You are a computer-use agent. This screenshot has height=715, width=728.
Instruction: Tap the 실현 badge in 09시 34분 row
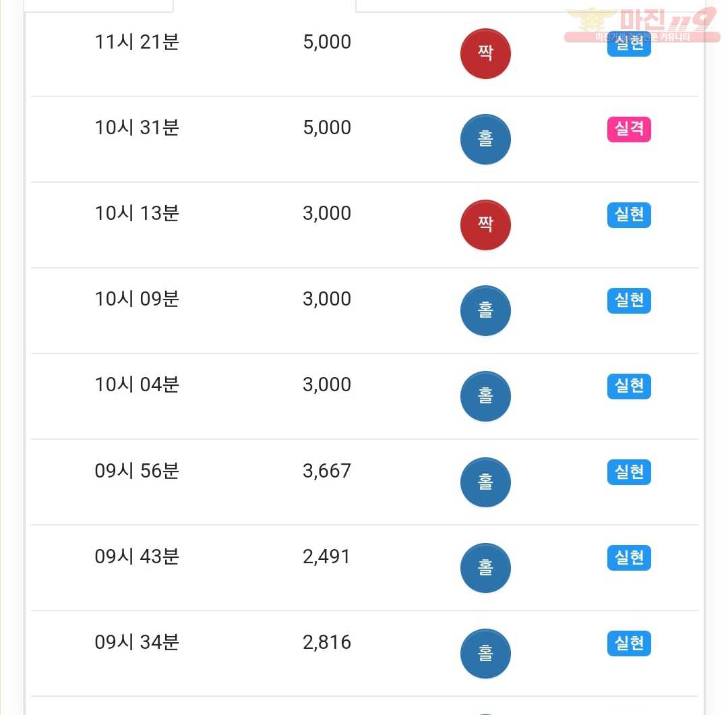(629, 643)
